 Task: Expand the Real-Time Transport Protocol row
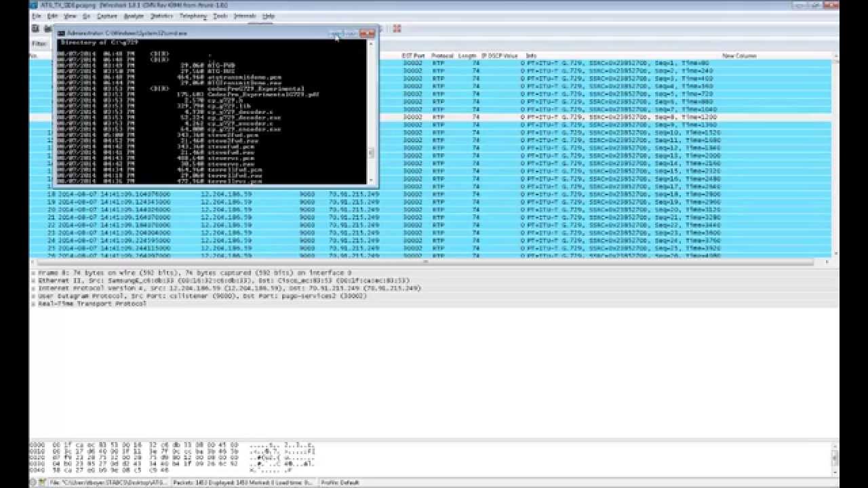34,304
